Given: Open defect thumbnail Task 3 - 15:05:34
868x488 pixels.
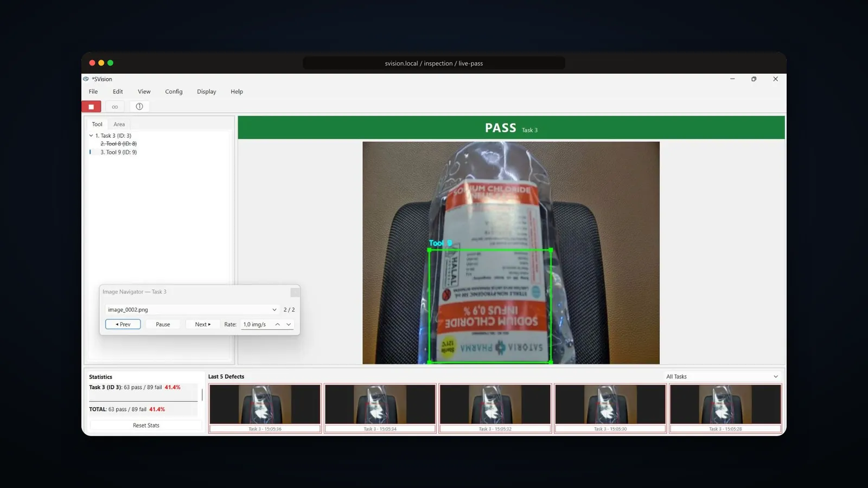Looking at the screenshot, I should coord(380,408).
